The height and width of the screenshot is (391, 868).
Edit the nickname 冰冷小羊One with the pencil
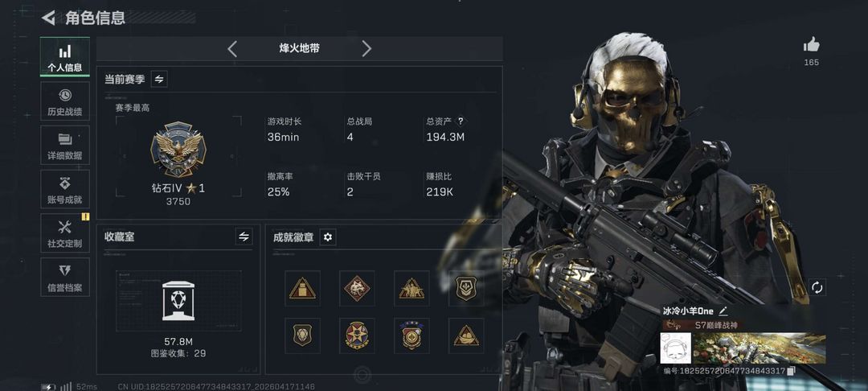723,311
